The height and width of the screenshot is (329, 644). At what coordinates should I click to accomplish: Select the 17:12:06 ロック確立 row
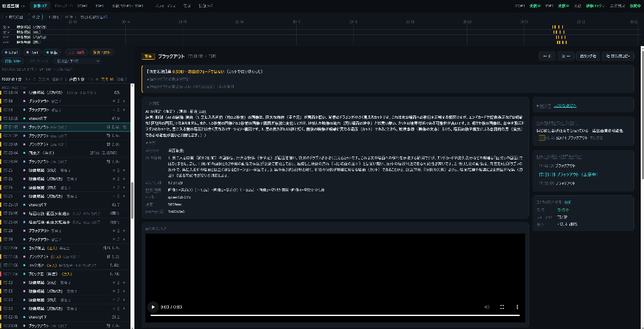click(x=65, y=248)
